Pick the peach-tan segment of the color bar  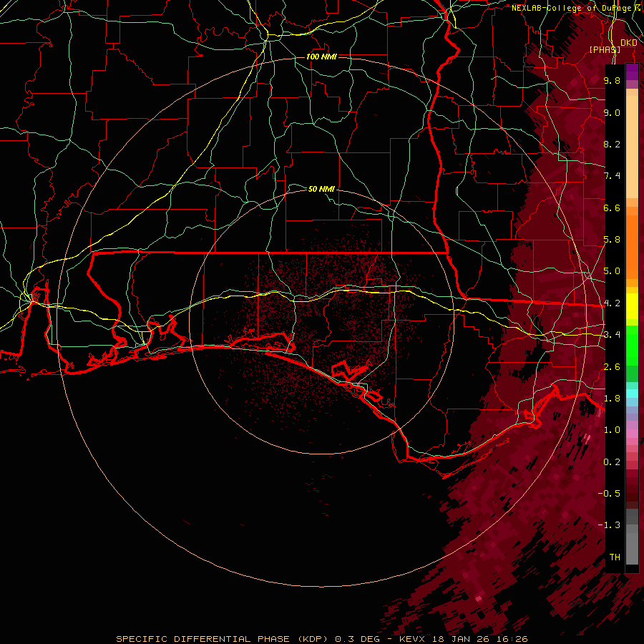[632, 144]
